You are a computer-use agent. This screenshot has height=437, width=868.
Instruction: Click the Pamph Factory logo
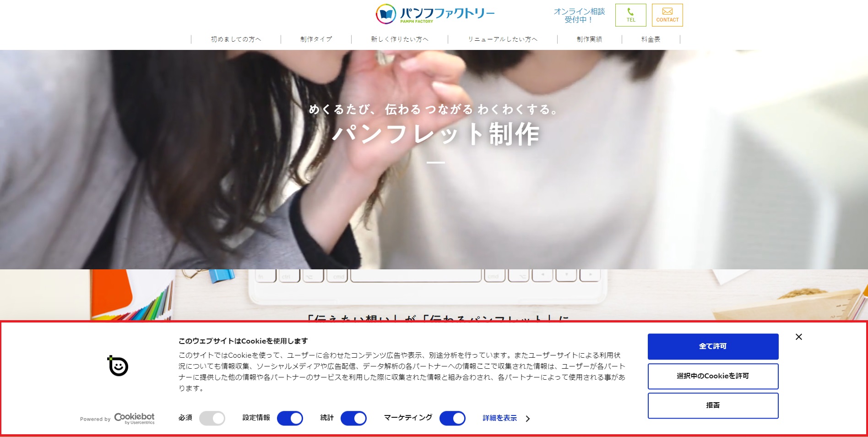pos(435,14)
